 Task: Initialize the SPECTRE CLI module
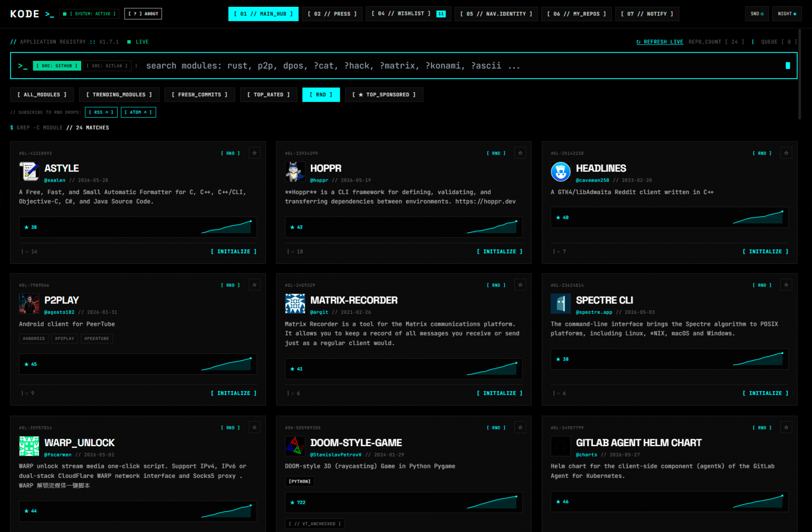pyautogui.click(x=765, y=394)
